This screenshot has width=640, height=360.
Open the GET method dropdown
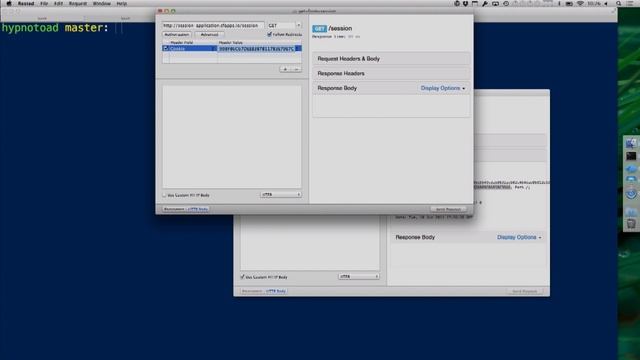pyautogui.click(x=284, y=25)
